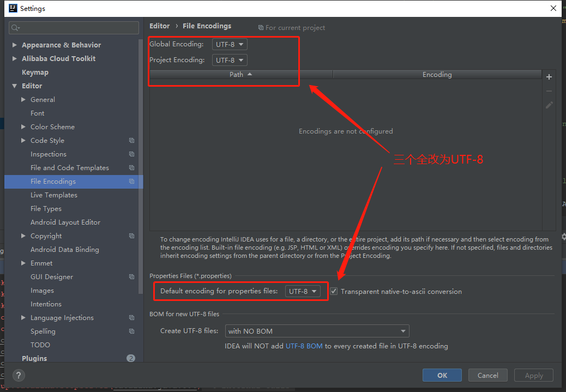Image resolution: width=566 pixels, height=392 pixels.
Task: Expand the Emmet arrow
Action: tap(23, 263)
